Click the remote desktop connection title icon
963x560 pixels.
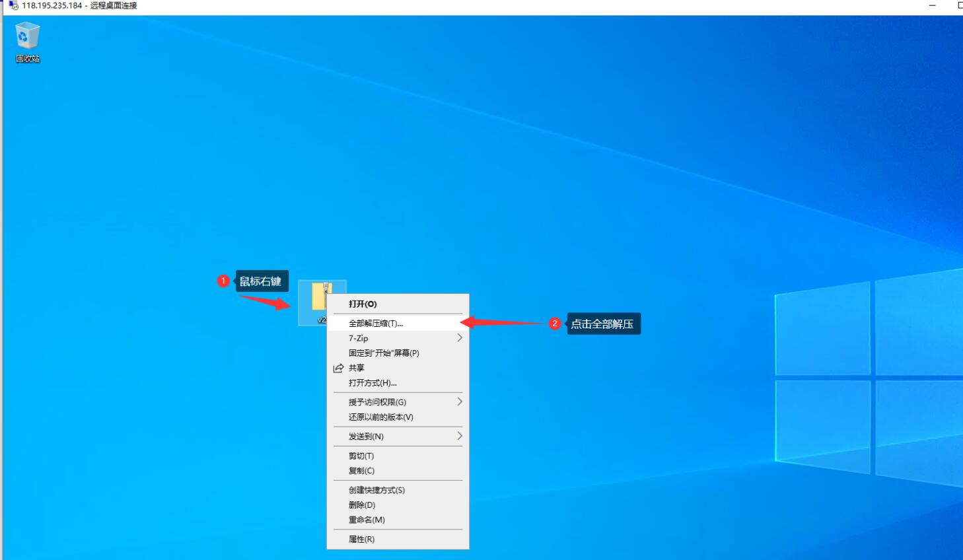point(13,5)
